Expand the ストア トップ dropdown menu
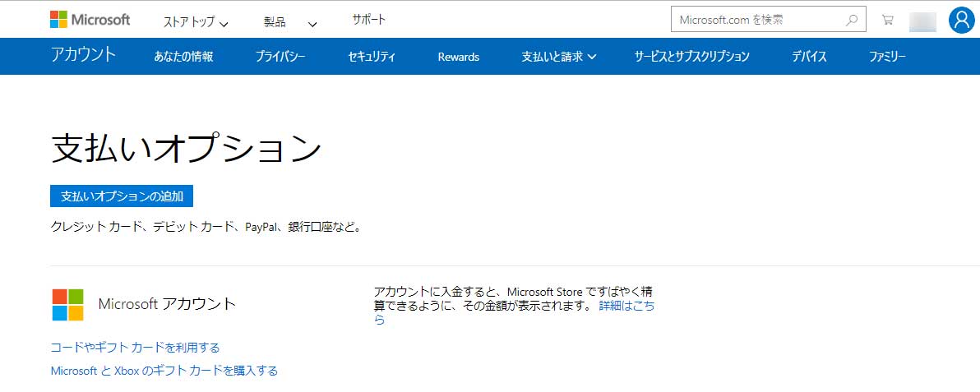 coord(196,21)
